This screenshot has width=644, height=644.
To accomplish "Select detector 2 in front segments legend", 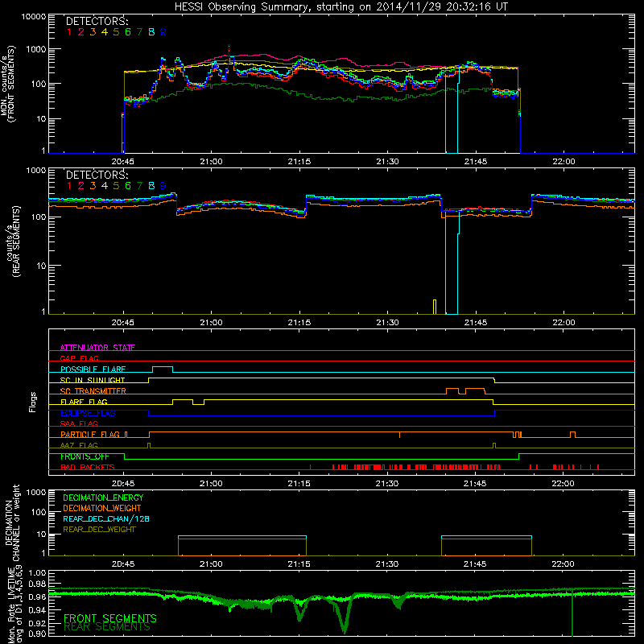I will (81, 32).
